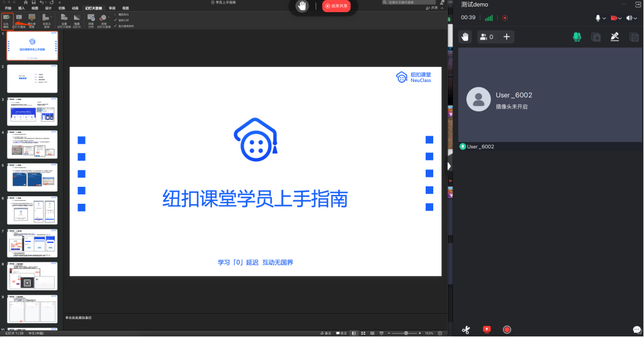
Task: Click the exit classroom icon in 测试demo window
Action: 638,5
